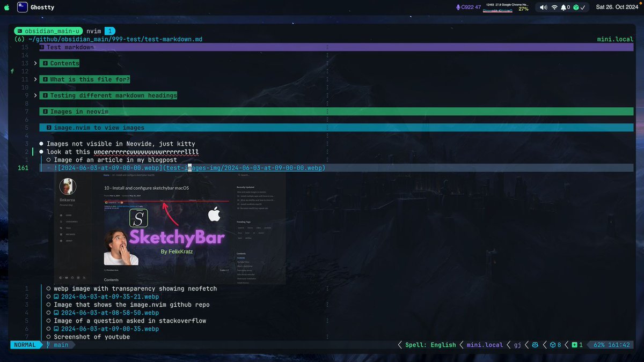
Task: Open link 2024-06-03-at-09-00-35.webp
Action: 110,329
